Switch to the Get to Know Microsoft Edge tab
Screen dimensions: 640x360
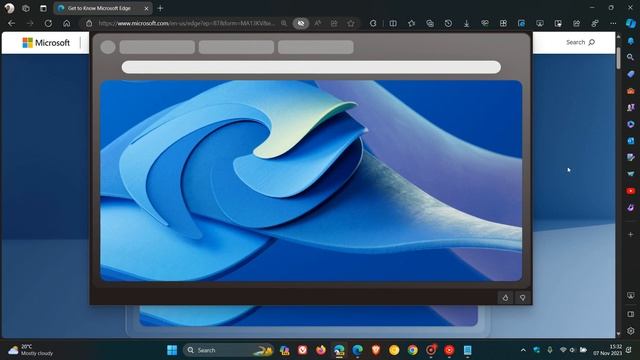coord(99,8)
